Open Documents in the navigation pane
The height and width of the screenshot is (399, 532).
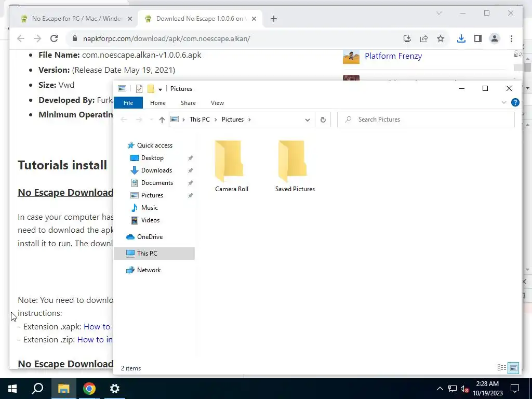(157, 183)
